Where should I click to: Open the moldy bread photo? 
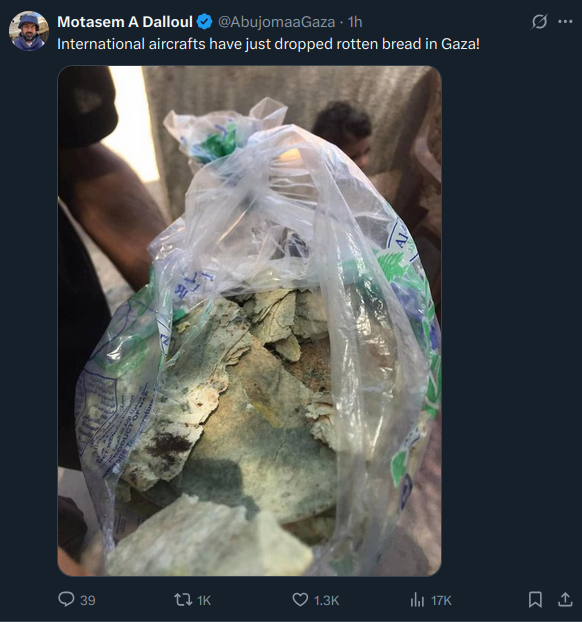tap(249, 321)
